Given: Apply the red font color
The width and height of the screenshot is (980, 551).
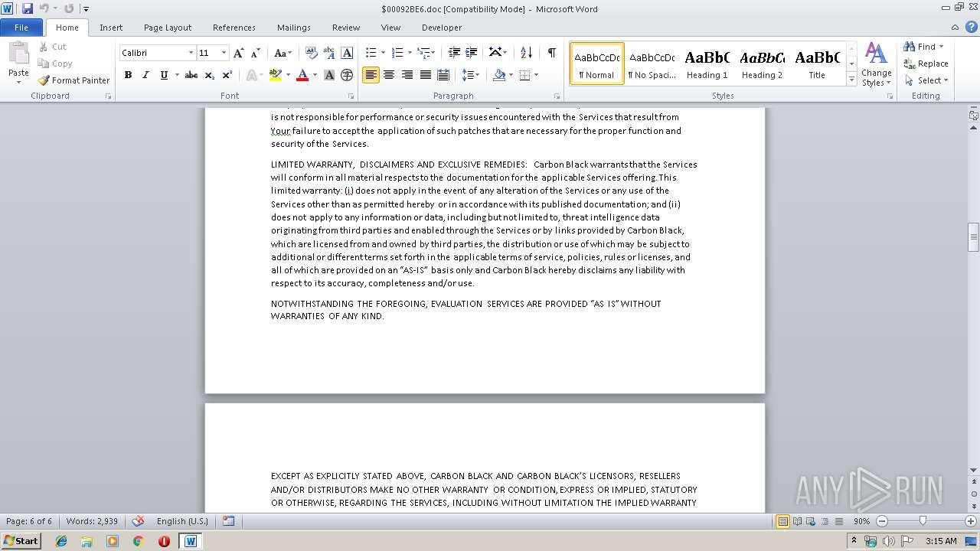Looking at the screenshot, I should 302,75.
